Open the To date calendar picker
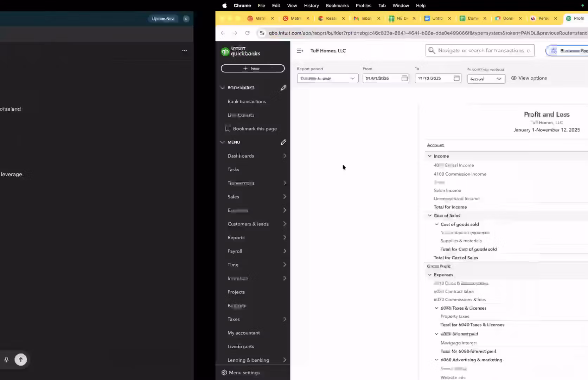 point(456,78)
